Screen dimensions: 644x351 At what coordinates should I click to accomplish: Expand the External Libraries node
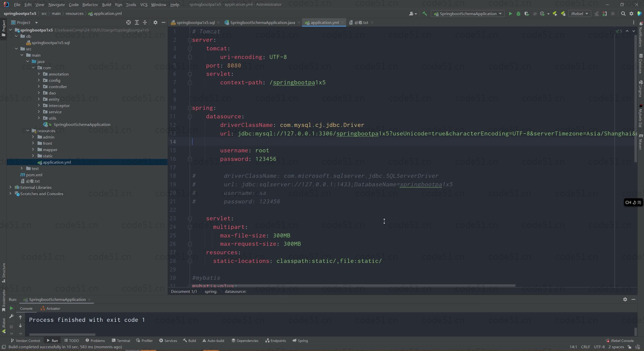10,187
